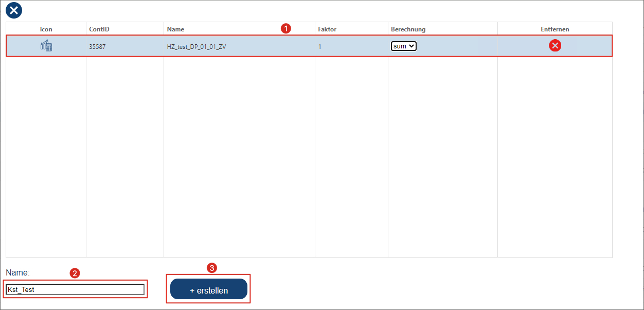Screen dimensions: 644x310
Task: Select the ContID cell 35587
Action: pos(97,46)
